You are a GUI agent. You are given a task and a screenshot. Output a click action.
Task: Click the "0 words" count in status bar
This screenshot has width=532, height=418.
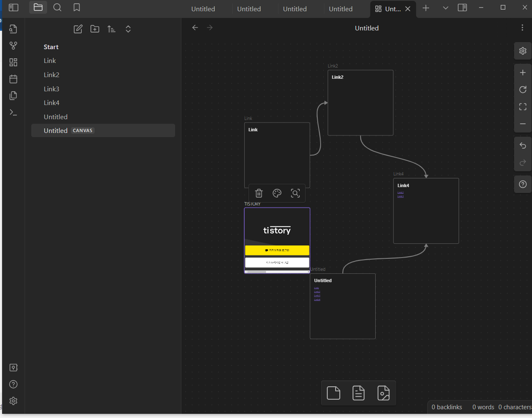[x=483, y=407]
